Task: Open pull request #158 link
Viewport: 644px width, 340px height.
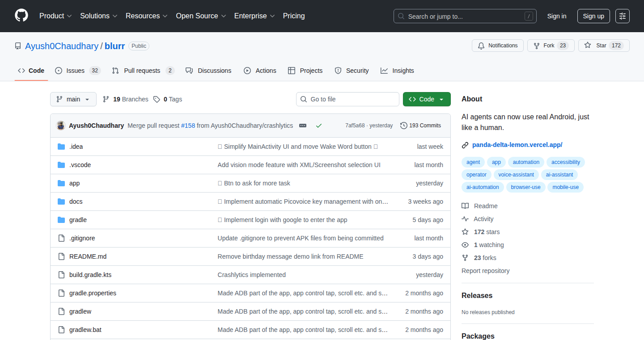Action: tap(188, 126)
